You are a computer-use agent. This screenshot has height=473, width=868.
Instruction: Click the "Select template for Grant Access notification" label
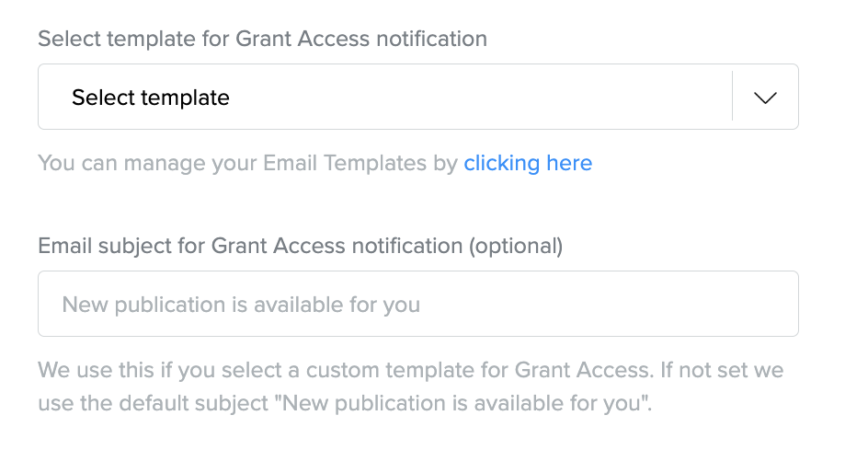262,39
